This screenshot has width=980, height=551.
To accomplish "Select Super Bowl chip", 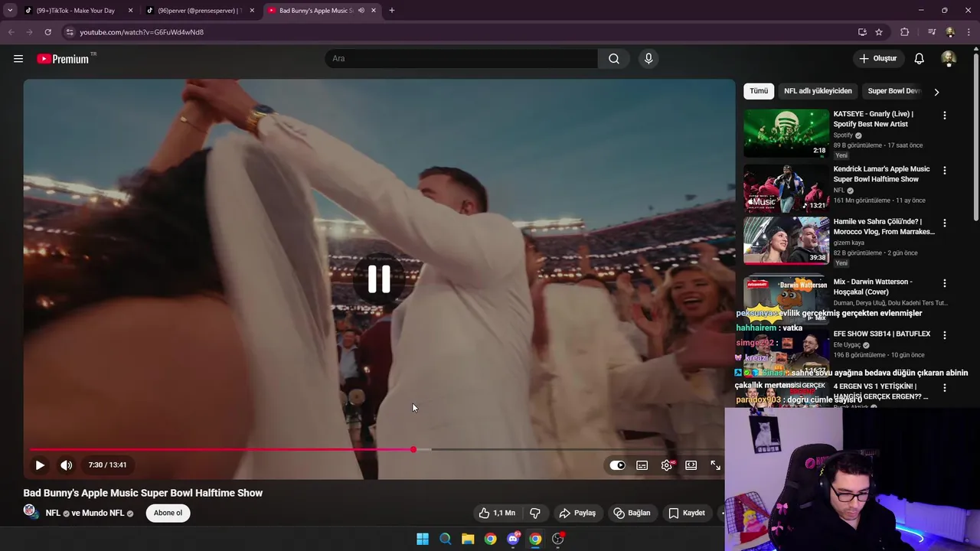I will 893,91.
